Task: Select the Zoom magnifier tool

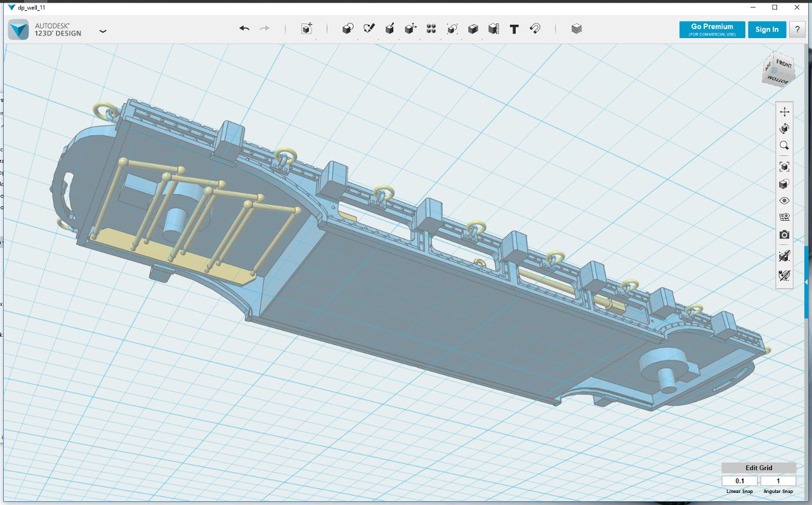Action: pos(784,146)
